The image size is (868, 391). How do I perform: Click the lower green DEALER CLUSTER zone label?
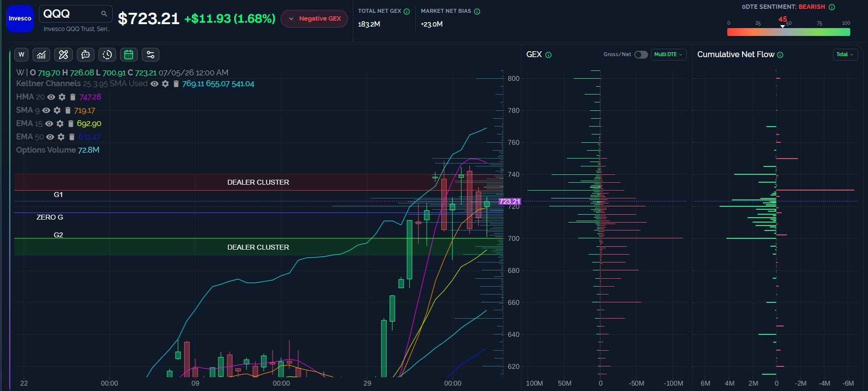258,247
